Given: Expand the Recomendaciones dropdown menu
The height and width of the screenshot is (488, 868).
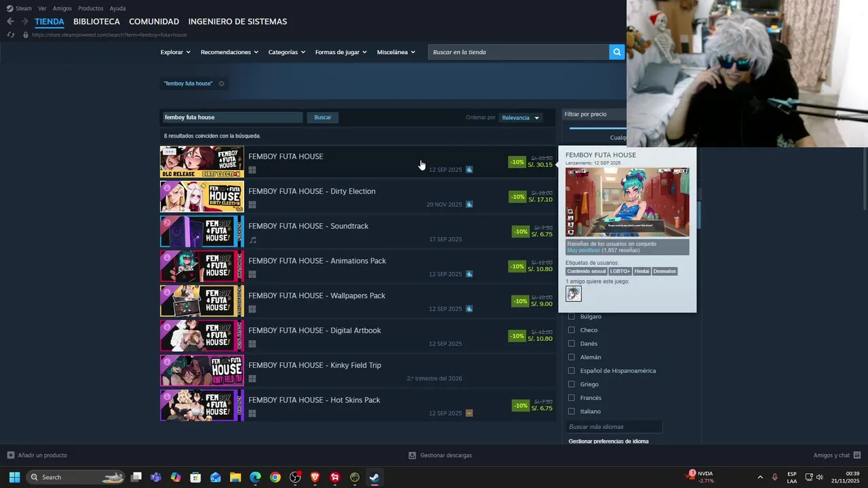Looking at the screenshot, I should click(229, 52).
